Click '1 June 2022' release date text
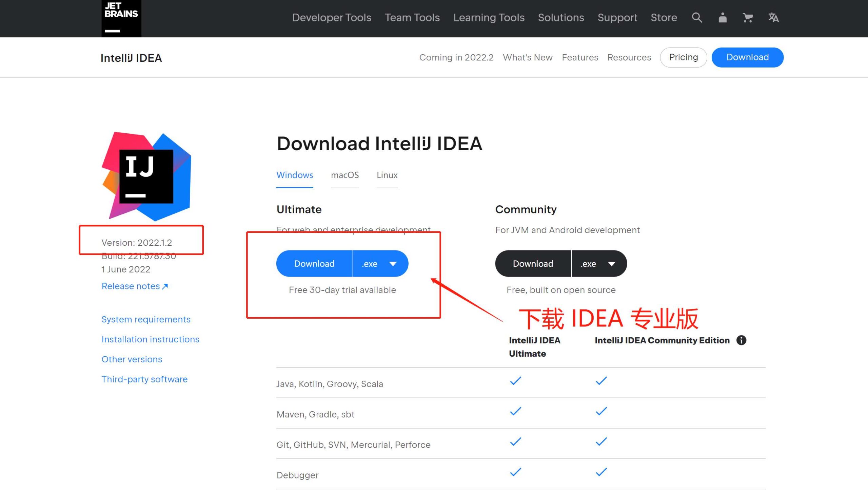The image size is (868, 490). tap(126, 269)
